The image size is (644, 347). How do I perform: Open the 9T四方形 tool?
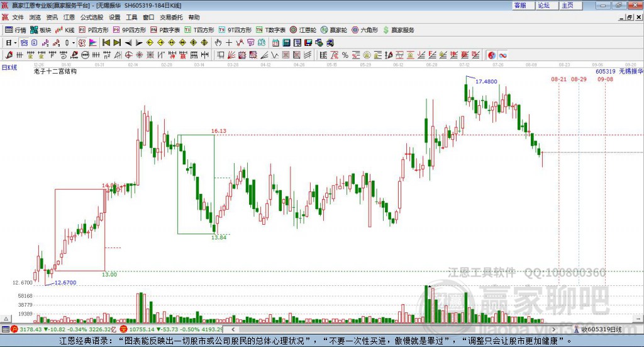coord(235,30)
